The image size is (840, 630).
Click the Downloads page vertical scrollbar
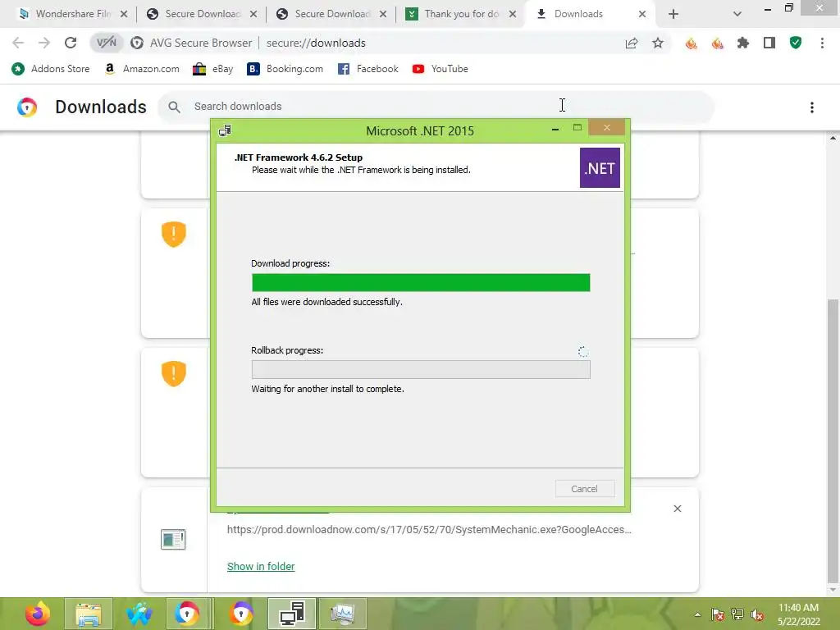click(x=833, y=440)
